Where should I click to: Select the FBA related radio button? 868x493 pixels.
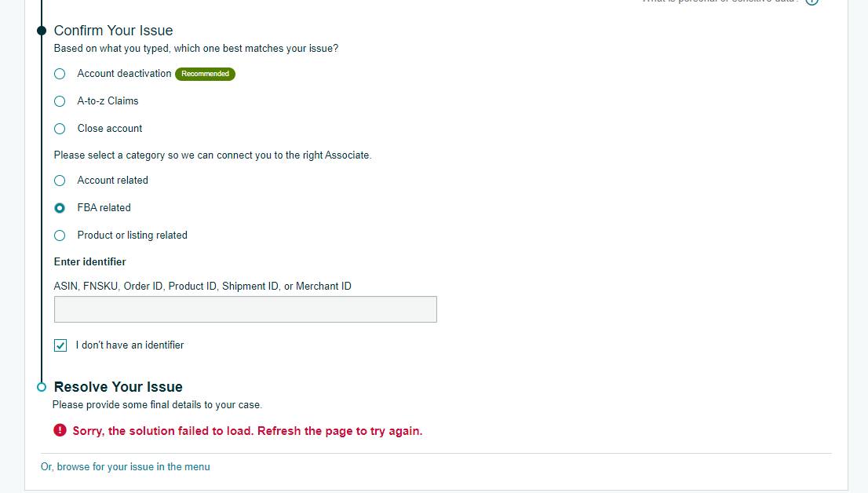60,208
